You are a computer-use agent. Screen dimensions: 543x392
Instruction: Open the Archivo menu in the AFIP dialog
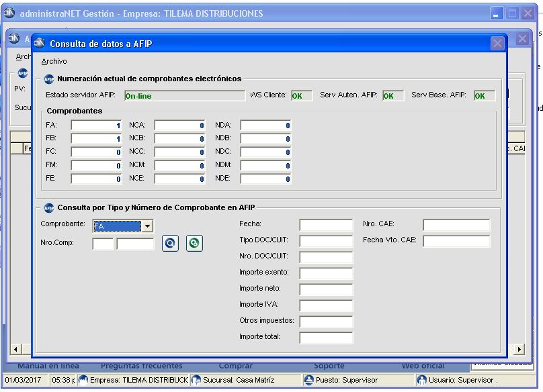click(54, 62)
